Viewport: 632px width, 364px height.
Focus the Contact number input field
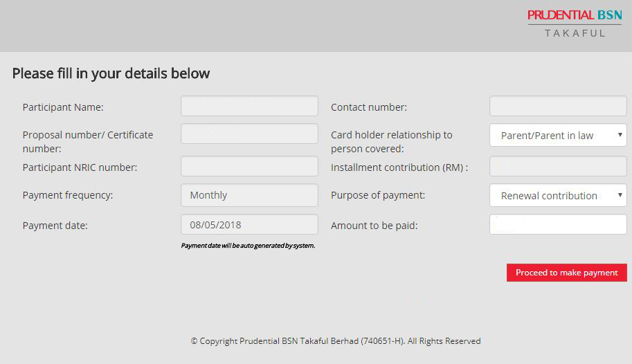pyautogui.click(x=558, y=107)
